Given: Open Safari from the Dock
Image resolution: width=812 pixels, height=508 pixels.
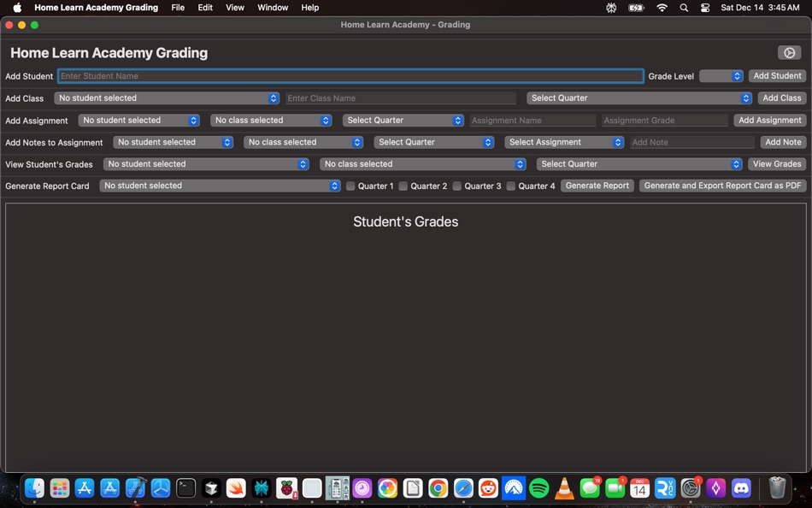Looking at the screenshot, I should point(463,488).
